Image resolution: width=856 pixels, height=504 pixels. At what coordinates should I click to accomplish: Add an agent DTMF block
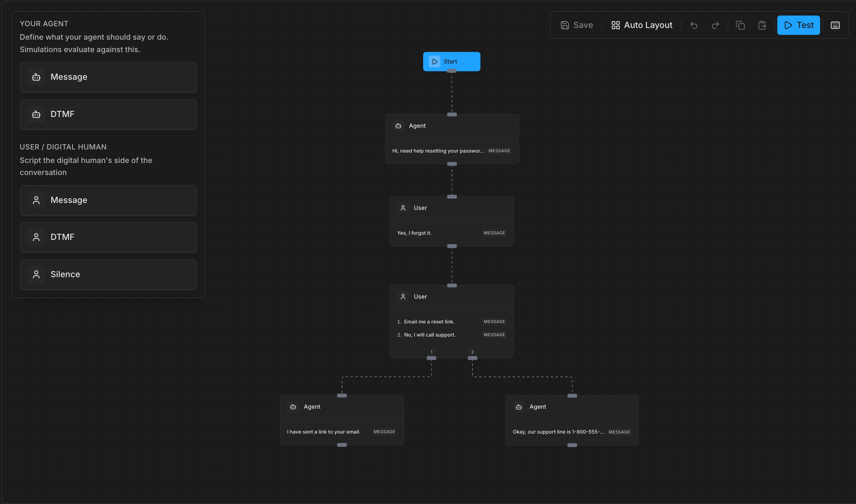tap(108, 114)
